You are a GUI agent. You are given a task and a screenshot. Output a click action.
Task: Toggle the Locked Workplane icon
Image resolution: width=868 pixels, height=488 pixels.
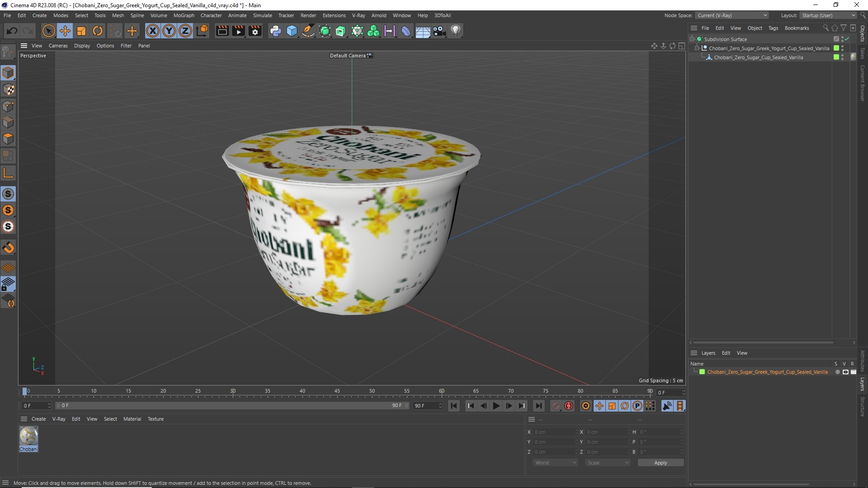[8, 284]
